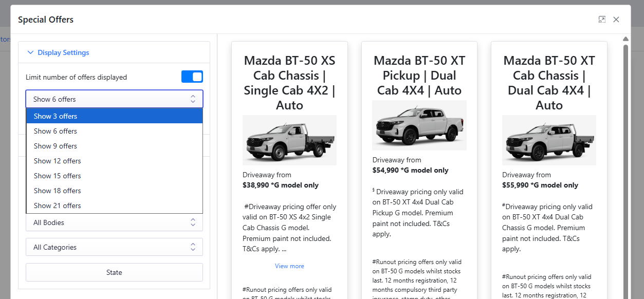Click the View more link

(289, 266)
